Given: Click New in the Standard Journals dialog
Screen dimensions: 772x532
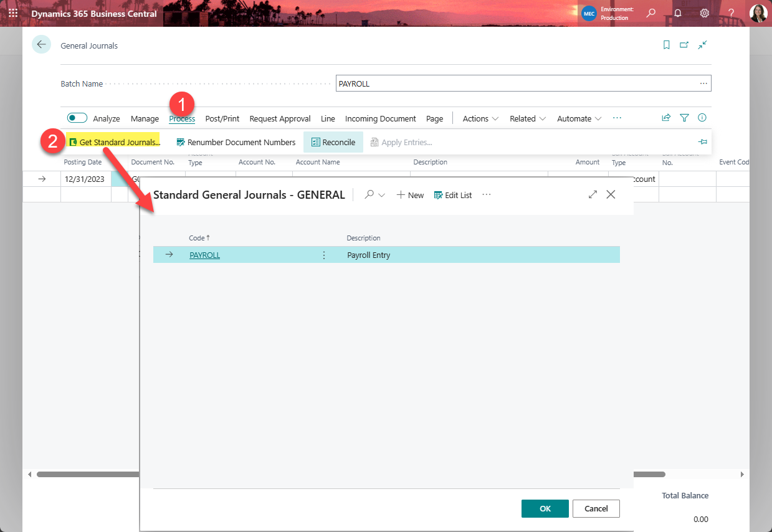Looking at the screenshot, I should (x=410, y=195).
